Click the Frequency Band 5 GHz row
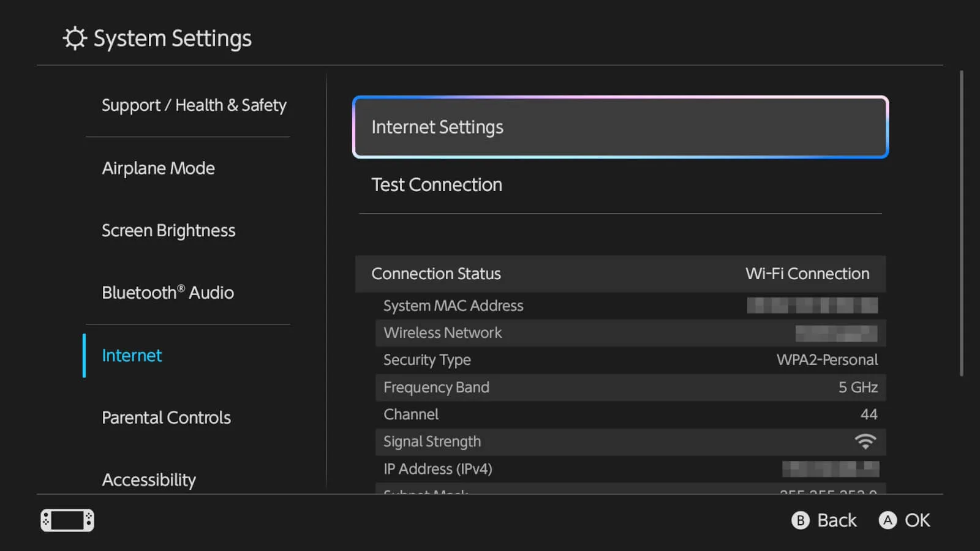The width and height of the screenshot is (980, 551). pos(630,387)
